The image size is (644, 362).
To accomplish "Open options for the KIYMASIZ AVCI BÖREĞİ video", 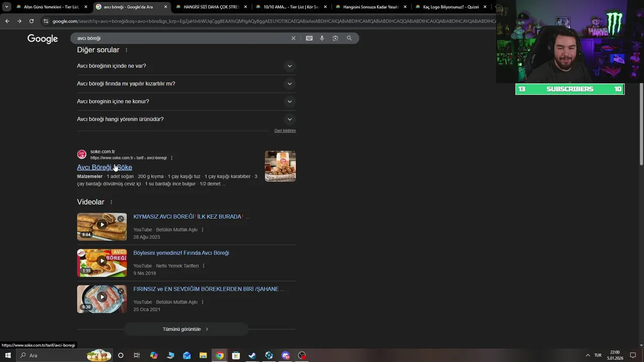I will click(203, 230).
